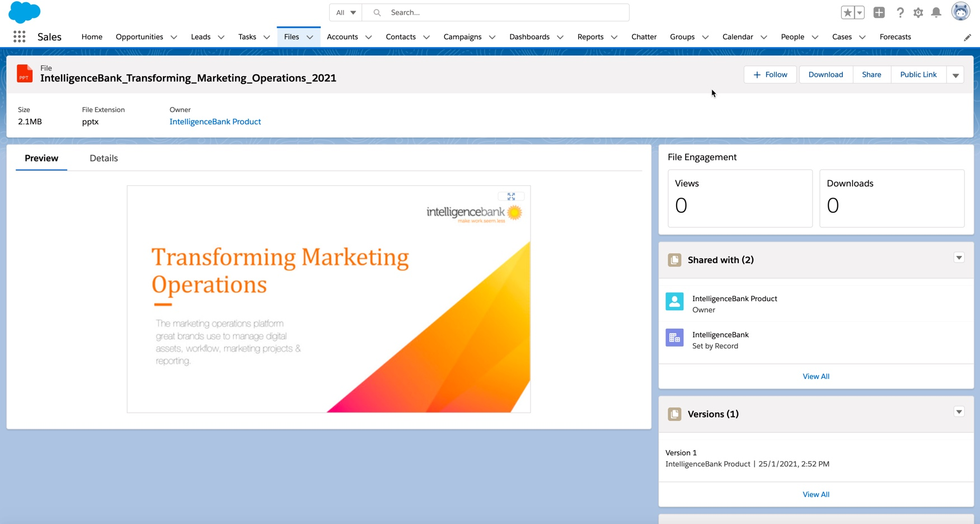
Task: Open the notifications bell
Action: pos(936,12)
